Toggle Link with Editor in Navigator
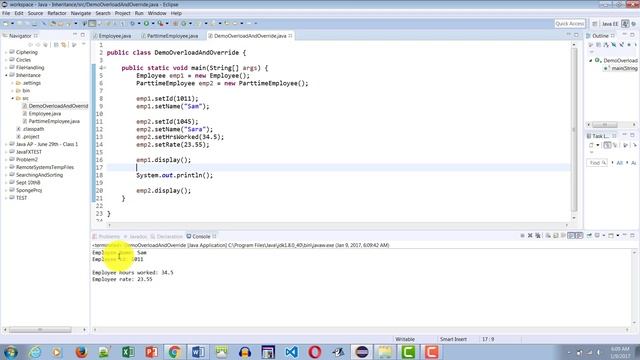 pyautogui.click(x=64, y=44)
